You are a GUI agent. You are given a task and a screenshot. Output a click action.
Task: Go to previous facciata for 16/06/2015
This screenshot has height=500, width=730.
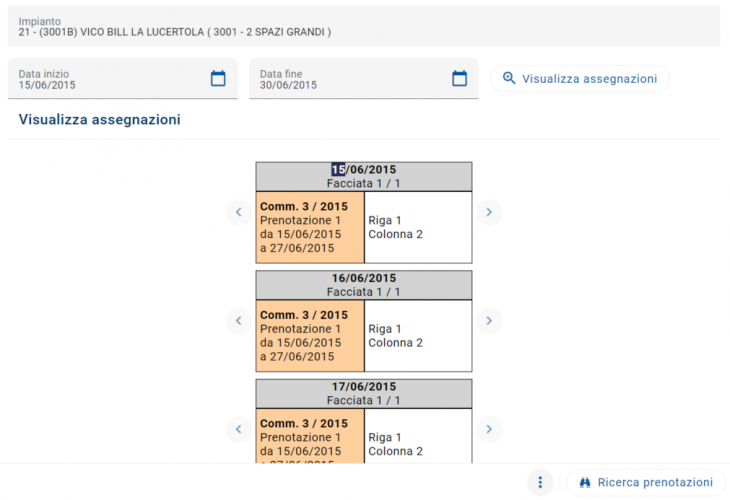[x=238, y=321]
